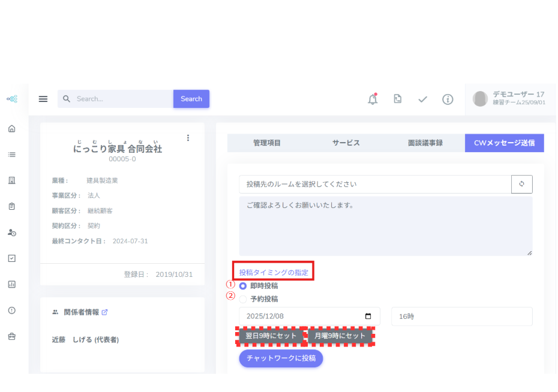Open the 16時 hour dropdown
The image size is (558, 392).
(461, 316)
